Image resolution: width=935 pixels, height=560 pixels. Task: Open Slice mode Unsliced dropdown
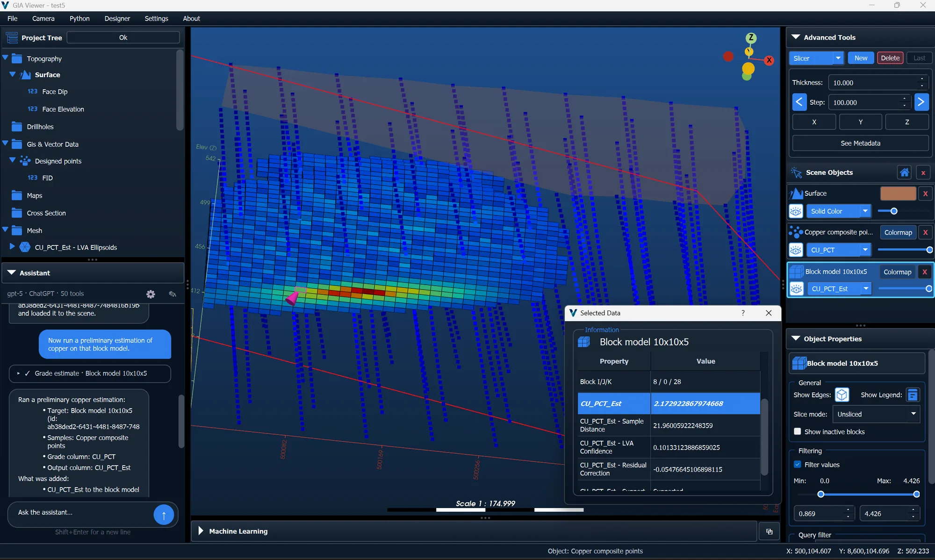[x=876, y=414]
